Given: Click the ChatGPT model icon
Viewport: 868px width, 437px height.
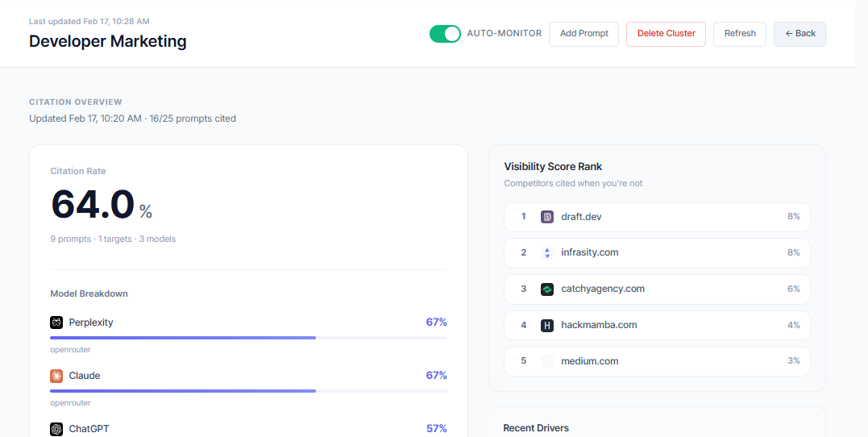Looking at the screenshot, I should tap(56, 429).
